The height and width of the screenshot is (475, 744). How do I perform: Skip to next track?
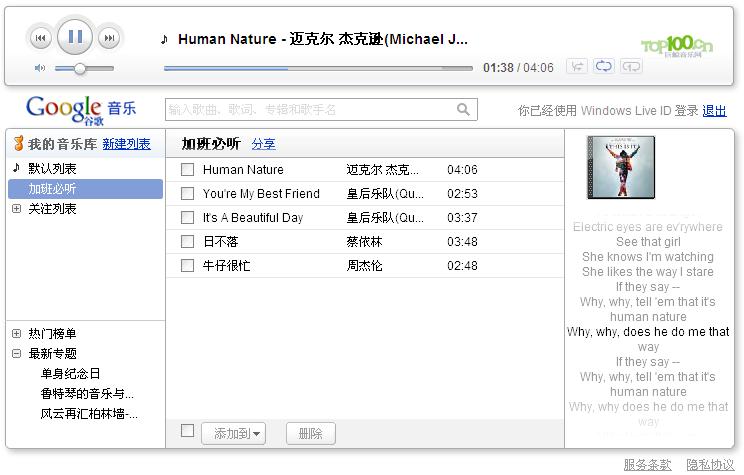(109, 37)
